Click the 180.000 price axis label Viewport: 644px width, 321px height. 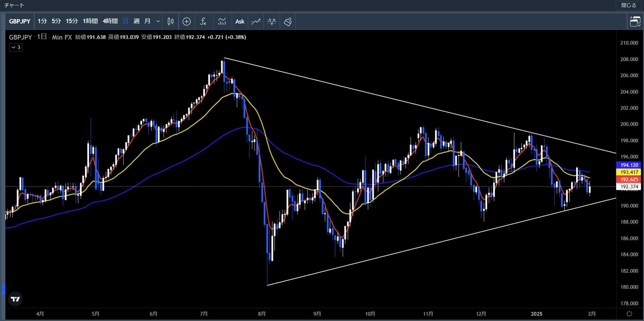point(629,287)
